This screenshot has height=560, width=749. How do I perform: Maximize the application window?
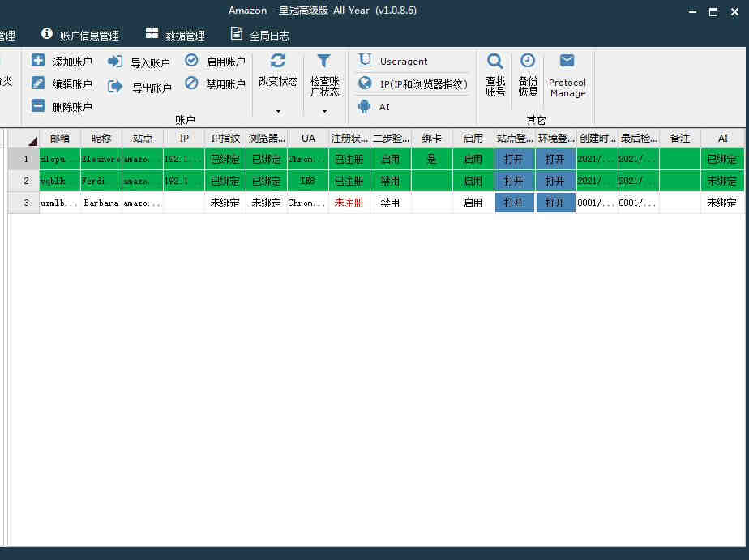[x=713, y=12]
